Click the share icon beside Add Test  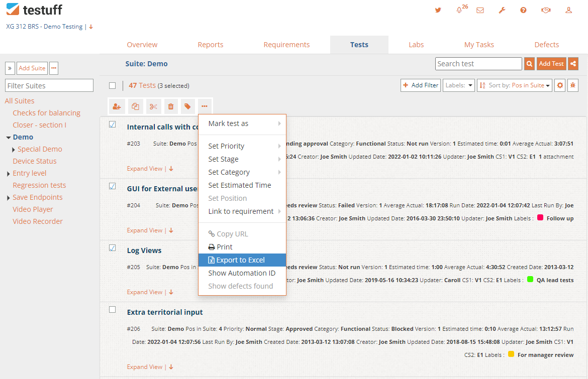573,64
